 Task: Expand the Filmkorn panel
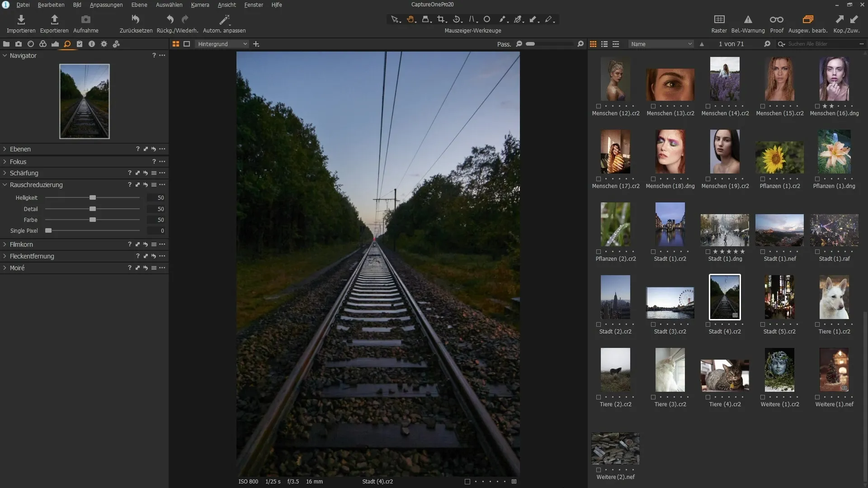(5, 244)
